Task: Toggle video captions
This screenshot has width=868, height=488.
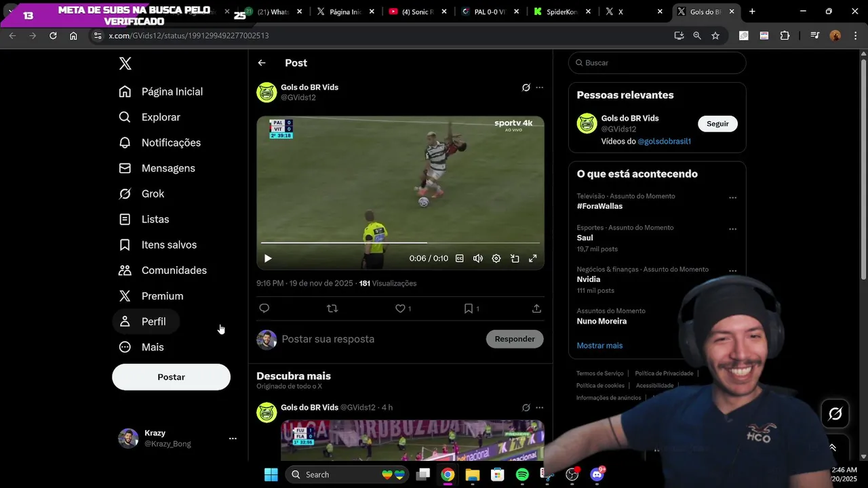Action: click(460, 258)
